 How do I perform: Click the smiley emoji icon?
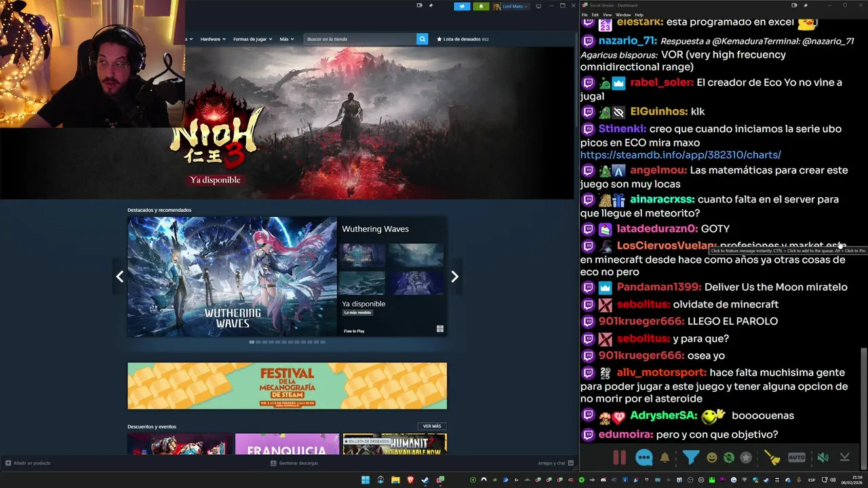tap(711, 457)
